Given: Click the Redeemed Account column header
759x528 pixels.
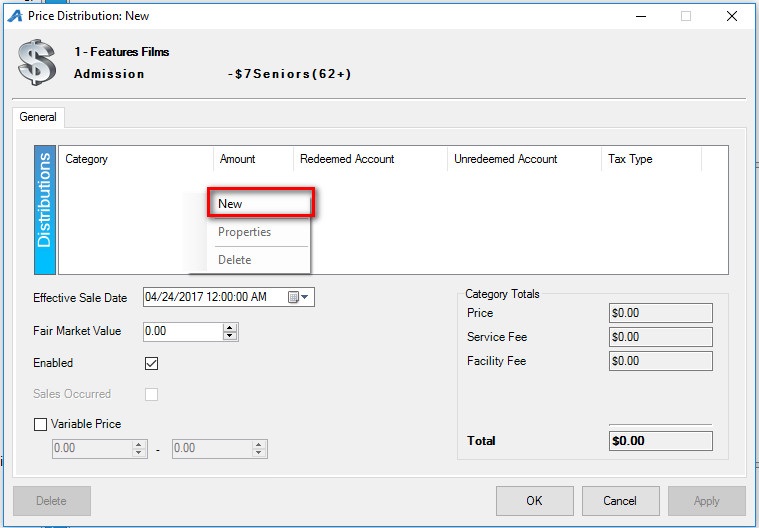Looking at the screenshot, I should click(370, 159).
